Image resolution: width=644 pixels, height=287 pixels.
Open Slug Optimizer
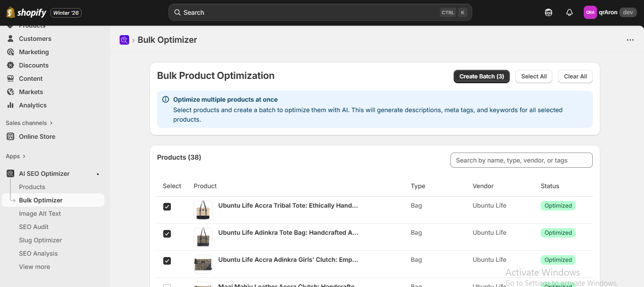tap(40, 240)
